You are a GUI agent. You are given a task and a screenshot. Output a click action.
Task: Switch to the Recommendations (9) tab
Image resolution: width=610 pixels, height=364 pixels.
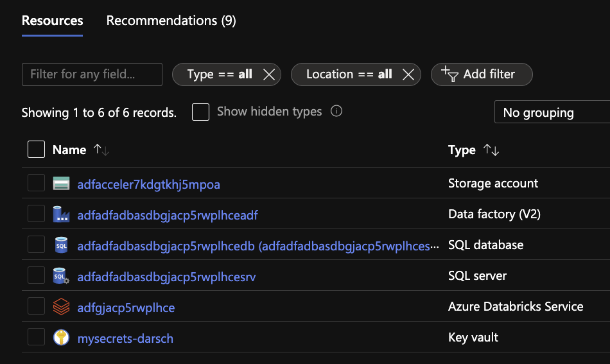coord(171,21)
